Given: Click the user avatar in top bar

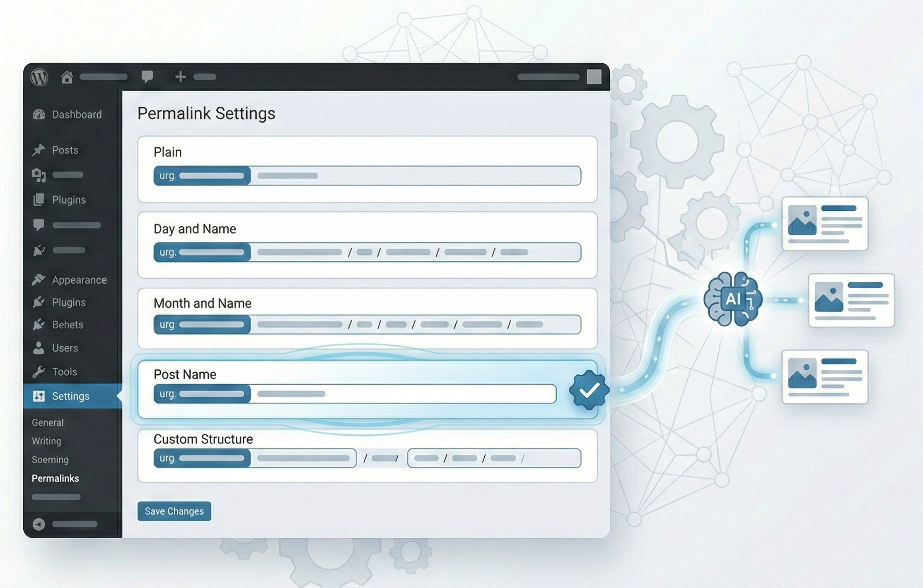Looking at the screenshot, I should click(x=594, y=77).
